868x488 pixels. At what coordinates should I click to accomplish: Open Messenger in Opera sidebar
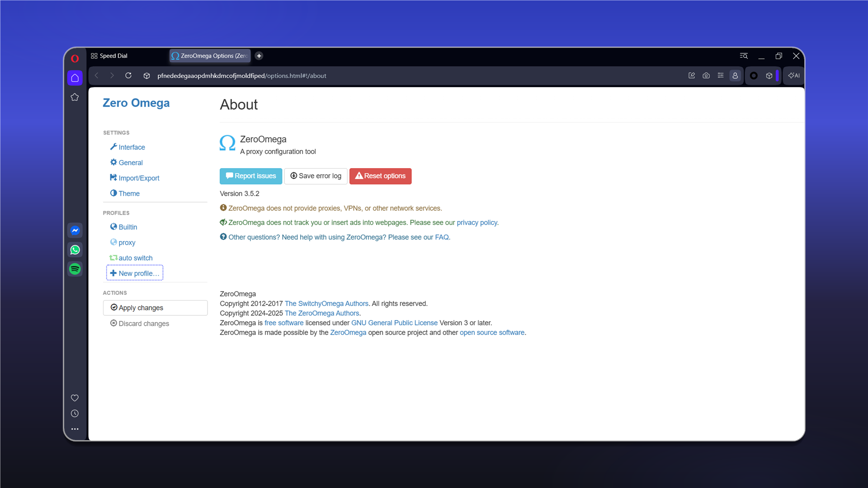coord(75,230)
